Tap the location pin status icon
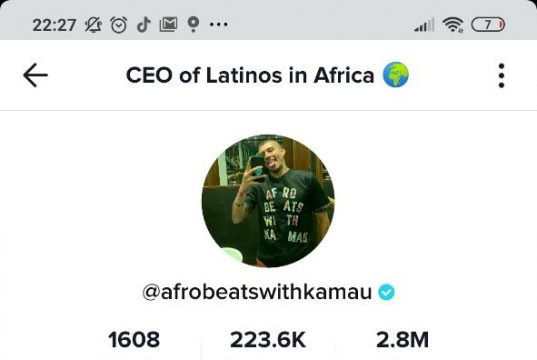 (x=193, y=25)
